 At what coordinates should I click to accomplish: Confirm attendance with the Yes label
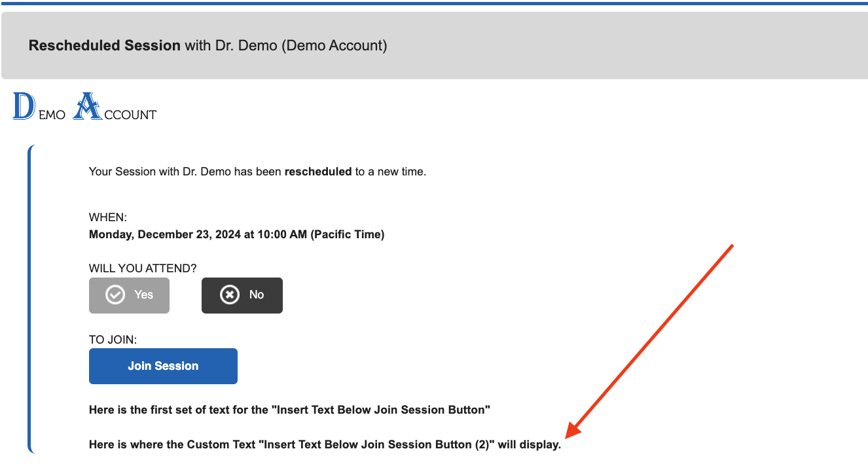143,295
